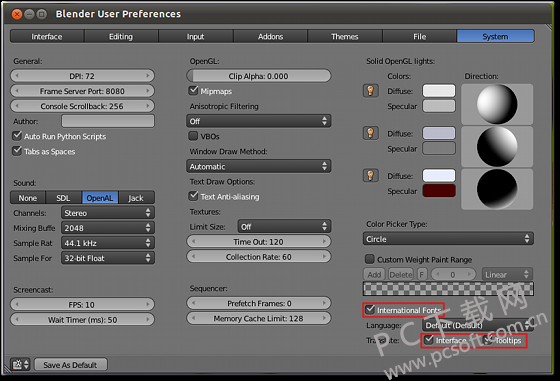Image resolution: width=560 pixels, height=381 pixels.
Task: Toggle the second OpenGL light bulb icon
Action: click(x=370, y=133)
